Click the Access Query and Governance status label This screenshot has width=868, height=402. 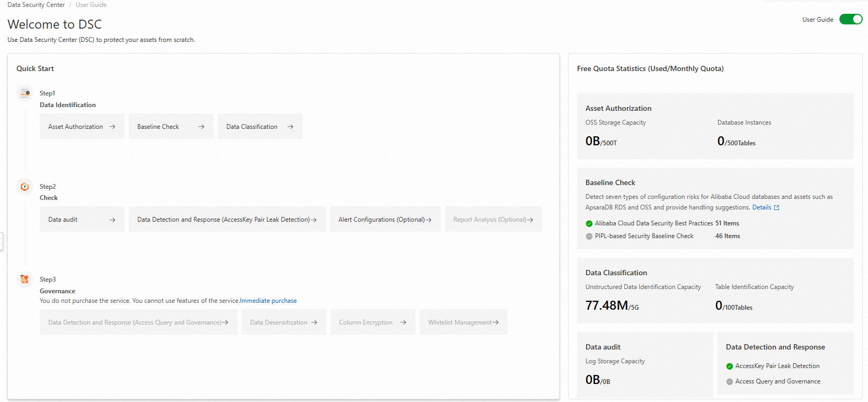click(x=778, y=381)
